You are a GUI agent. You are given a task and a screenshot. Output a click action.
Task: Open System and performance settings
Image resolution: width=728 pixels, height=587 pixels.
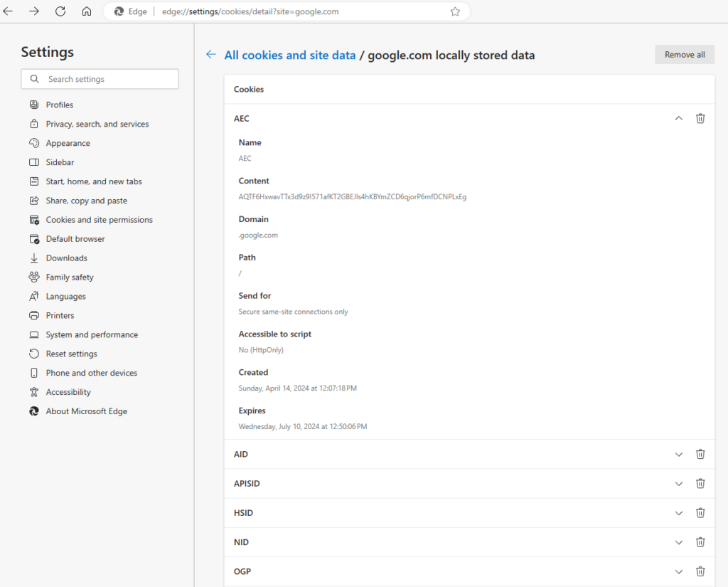(x=92, y=334)
